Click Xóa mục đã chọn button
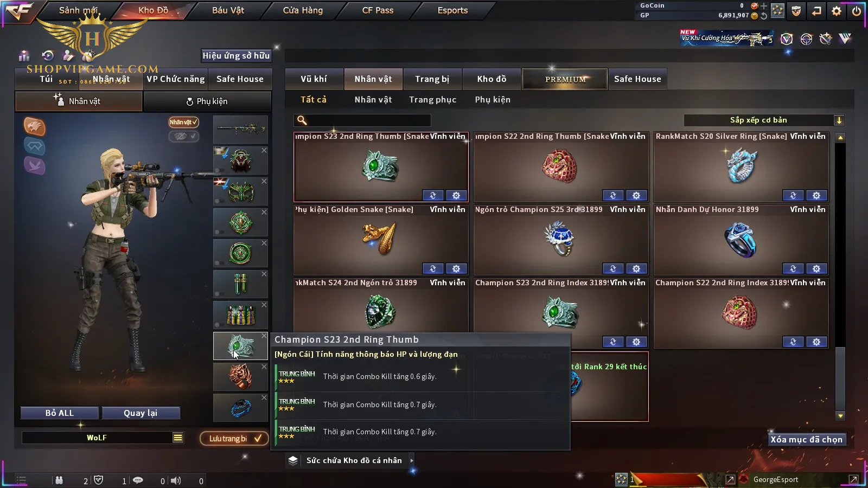 pos(807,440)
